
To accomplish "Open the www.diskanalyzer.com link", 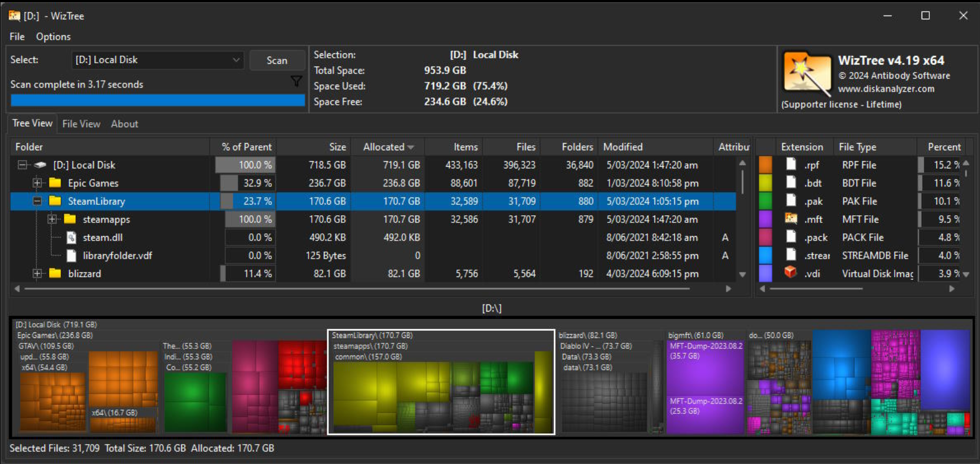I will (x=886, y=89).
